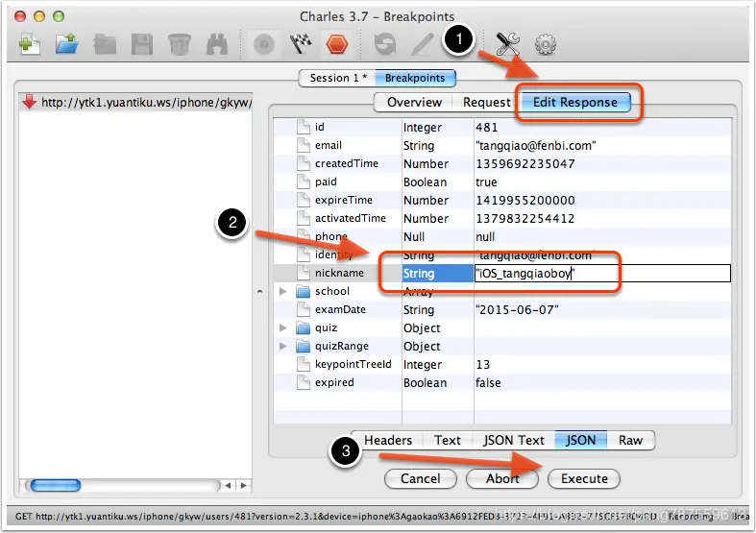Clear the session using the trash icon
Viewport: 756px width, 533px height.
click(x=180, y=45)
